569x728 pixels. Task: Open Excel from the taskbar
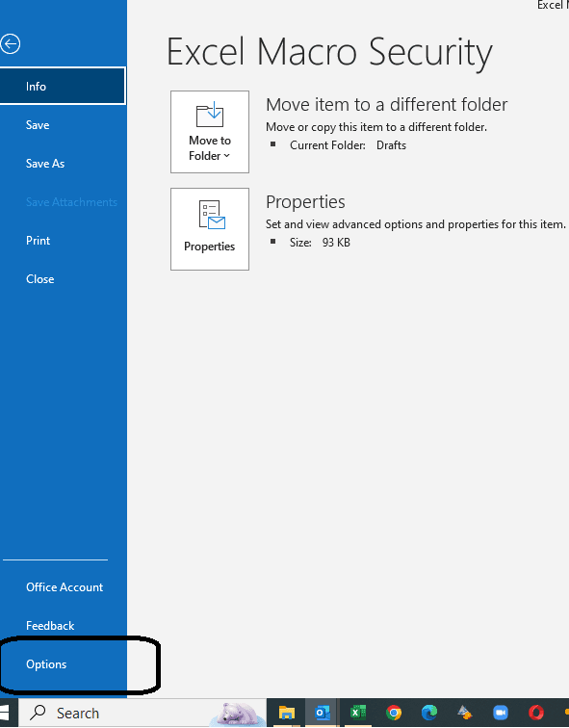pyautogui.click(x=358, y=713)
